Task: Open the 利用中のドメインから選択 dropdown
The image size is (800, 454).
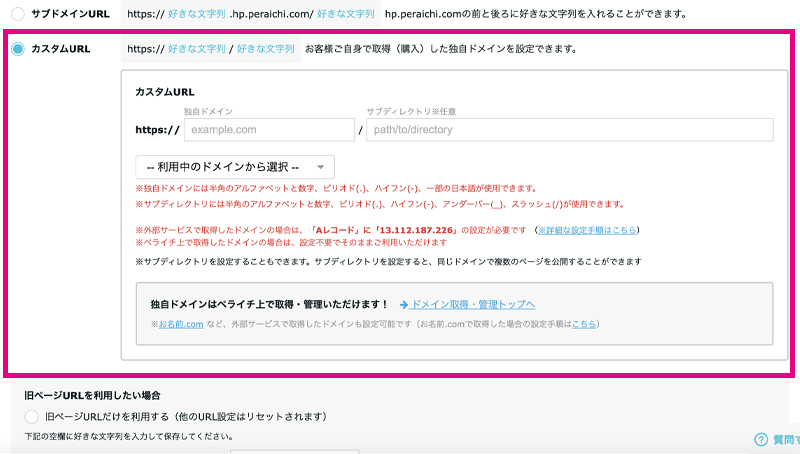Action: point(235,167)
